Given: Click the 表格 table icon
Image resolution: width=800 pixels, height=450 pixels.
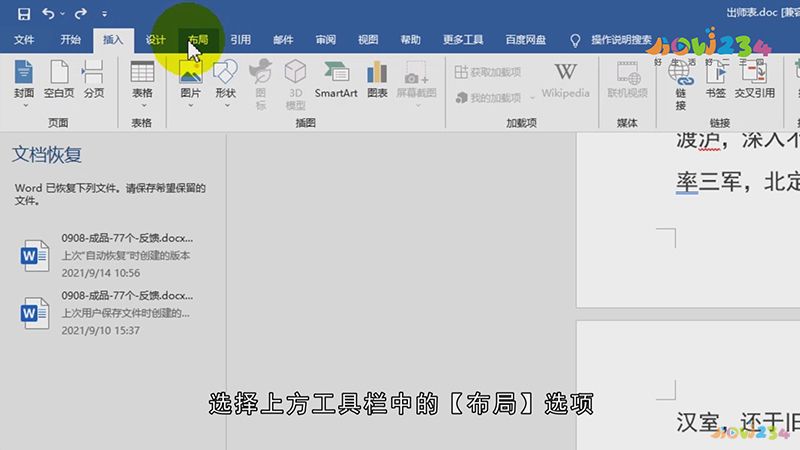Looking at the screenshot, I should 142,72.
